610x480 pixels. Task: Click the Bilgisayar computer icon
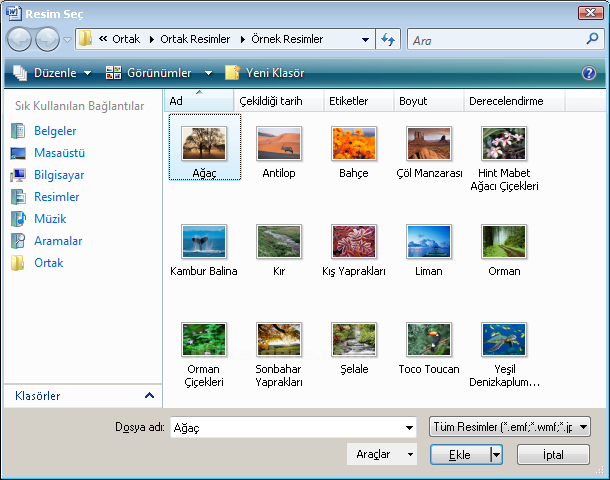[x=18, y=175]
